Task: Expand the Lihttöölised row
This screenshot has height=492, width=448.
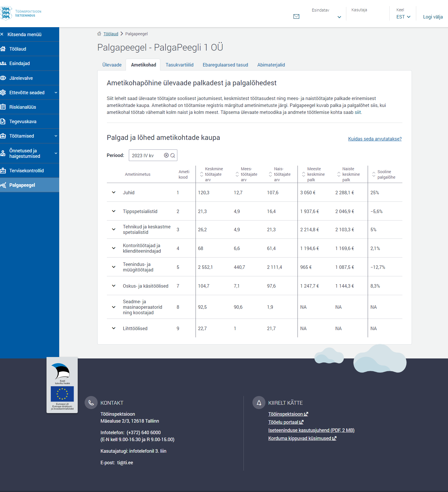Action: point(114,328)
